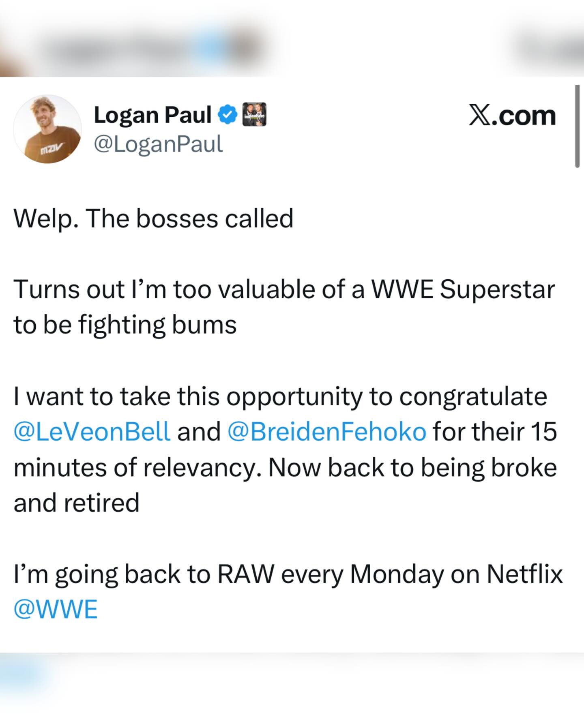Open the Logan Paul display name
The image size is (584, 728).
pyautogui.click(x=152, y=115)
